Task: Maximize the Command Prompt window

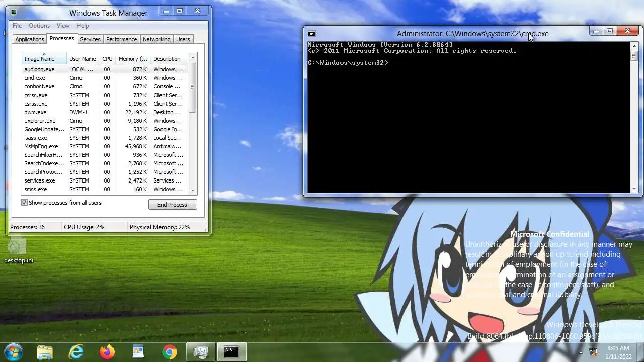Action: click(609, 31)
